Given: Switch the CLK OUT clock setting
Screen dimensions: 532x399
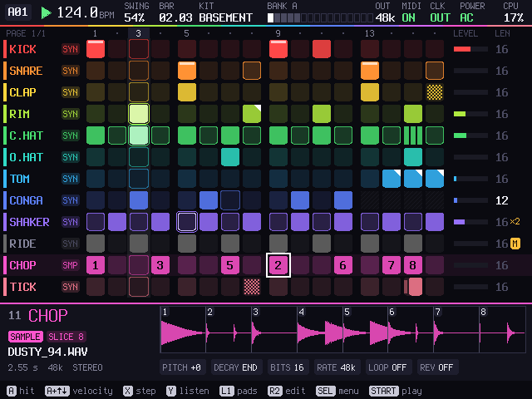Looking at the screenshot, I should click(x=440, y=12).
